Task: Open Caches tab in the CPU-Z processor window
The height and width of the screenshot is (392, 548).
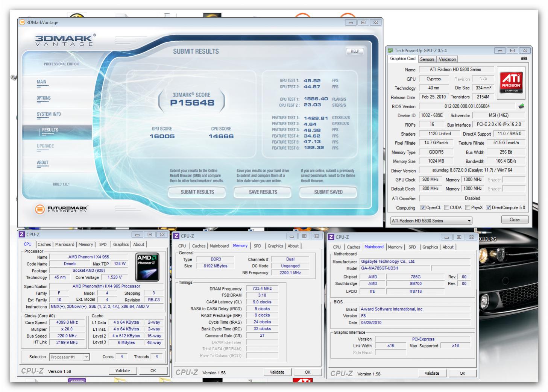Action: pyautogui.click(x=44, y=244)
